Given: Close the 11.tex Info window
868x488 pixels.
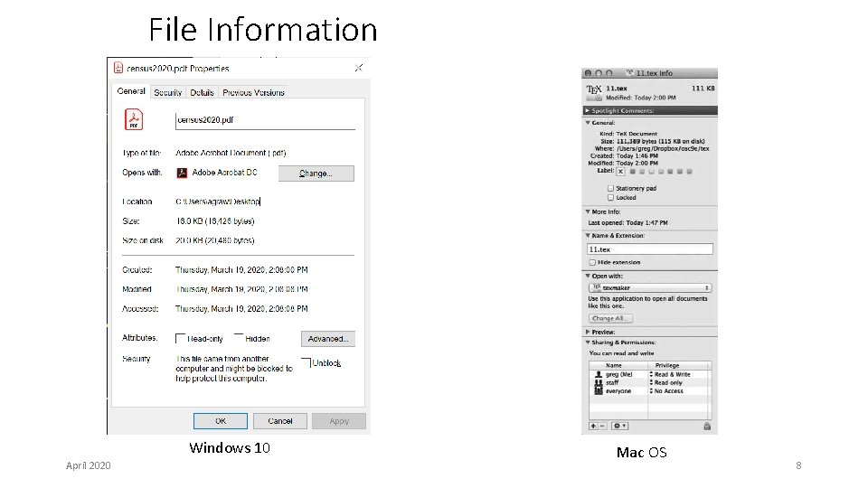Looking at the screenshot, I should coord(588,73).
